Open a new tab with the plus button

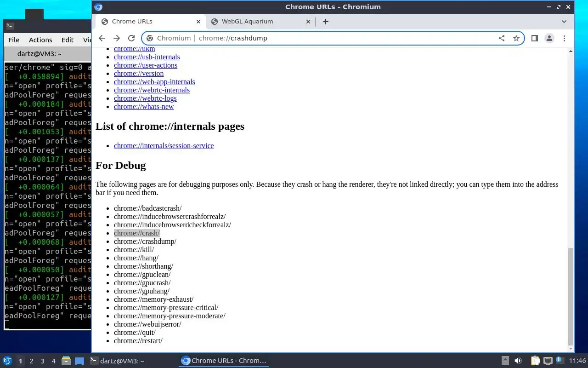(x=325, y=22)
